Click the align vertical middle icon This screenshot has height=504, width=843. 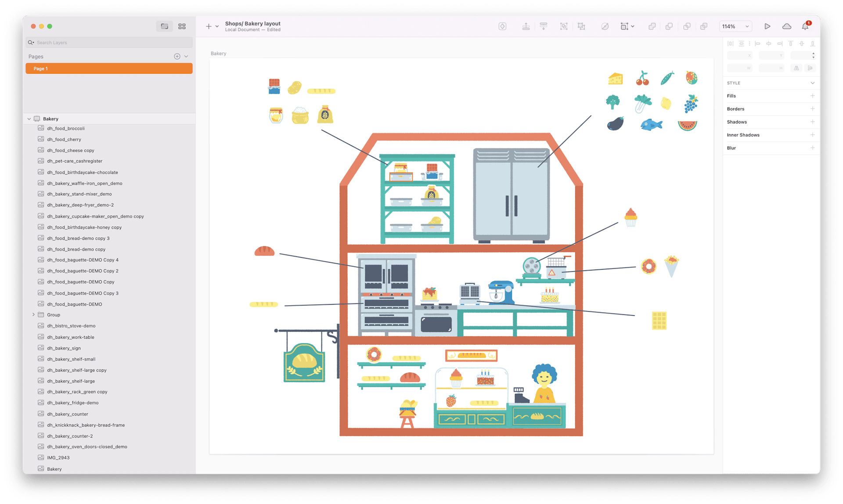pos(802,43)
